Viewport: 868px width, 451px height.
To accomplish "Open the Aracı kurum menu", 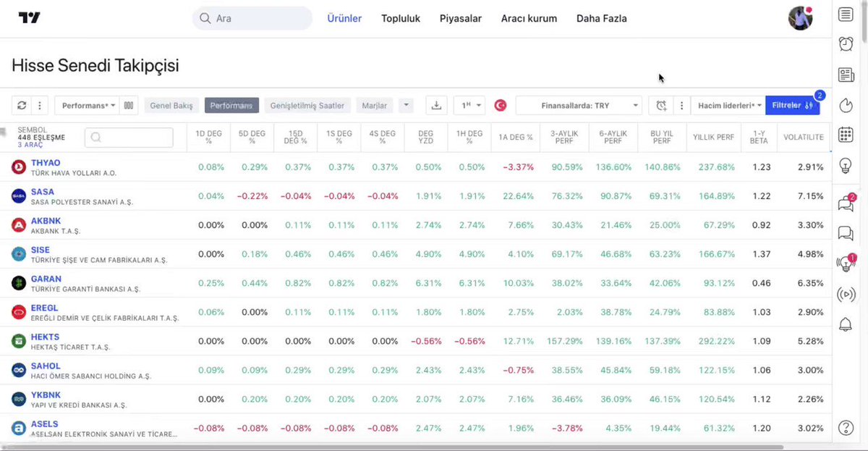I will pos(529,19).
